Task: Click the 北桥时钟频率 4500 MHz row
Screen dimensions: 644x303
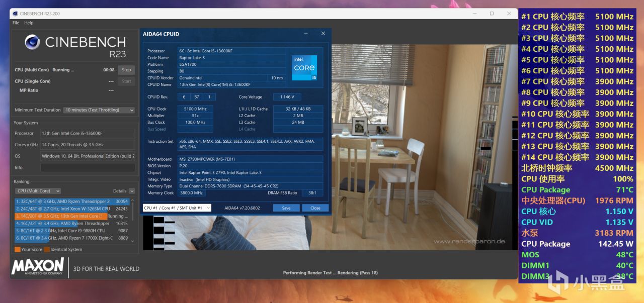Action: tap(577, 168)
